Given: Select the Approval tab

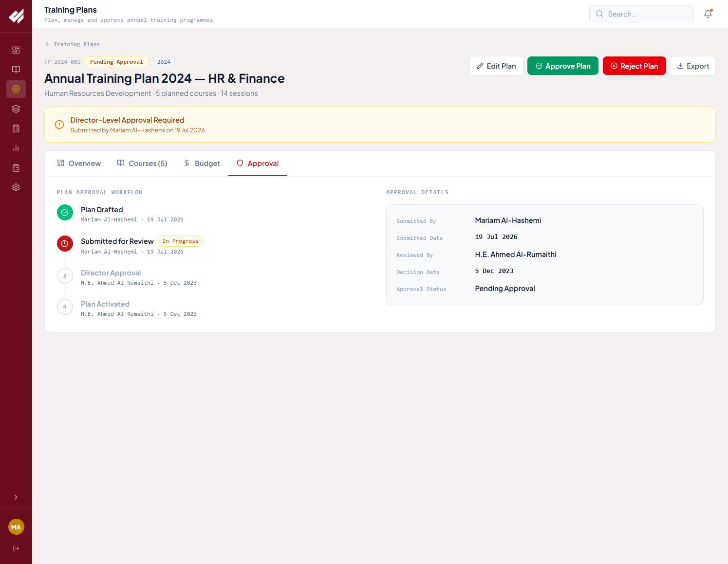Looking at the screenshot, I should (x=258, y=164).
